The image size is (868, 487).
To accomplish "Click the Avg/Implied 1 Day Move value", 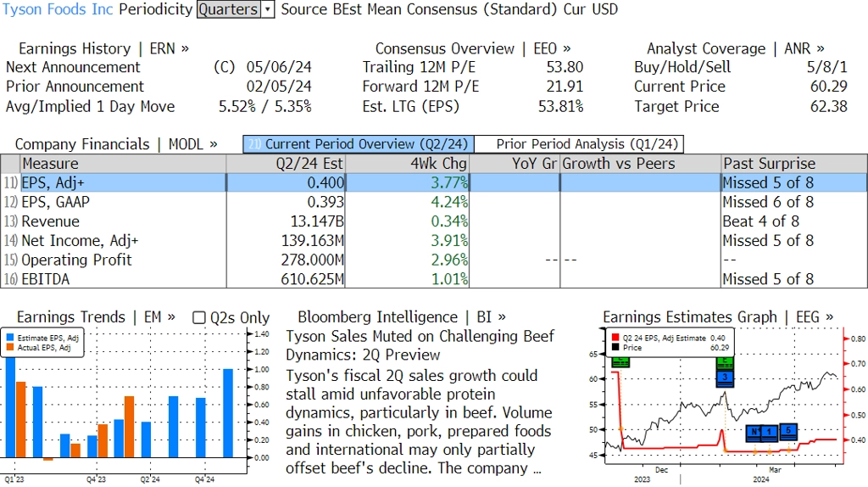I will tap(265, 107).
